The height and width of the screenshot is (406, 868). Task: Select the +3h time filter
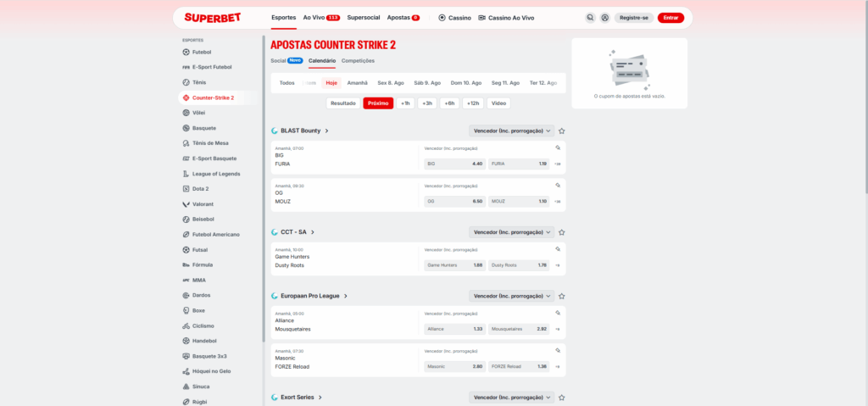point(427,103)
